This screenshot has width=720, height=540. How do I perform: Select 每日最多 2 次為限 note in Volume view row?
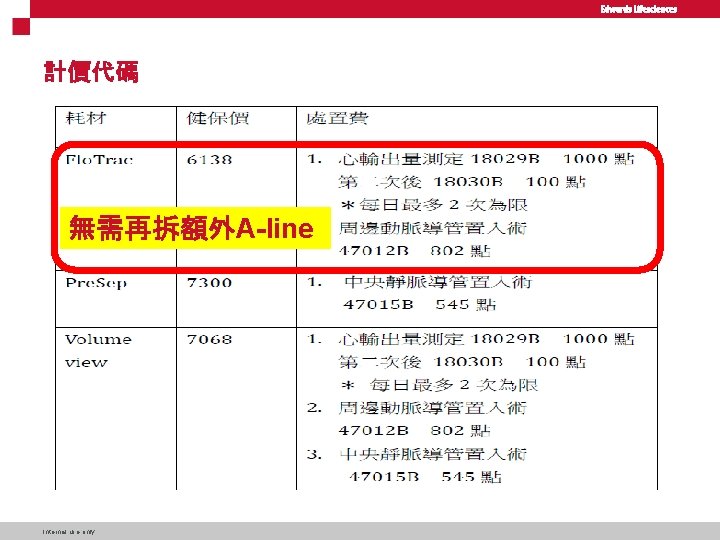coord(439,385)
